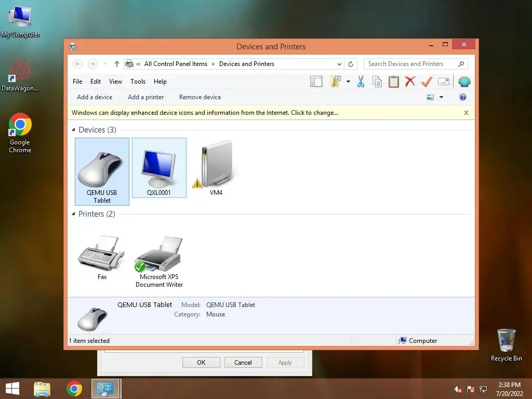
Task: Open the recent locations dropdown arrow
Action: (105, 64)
